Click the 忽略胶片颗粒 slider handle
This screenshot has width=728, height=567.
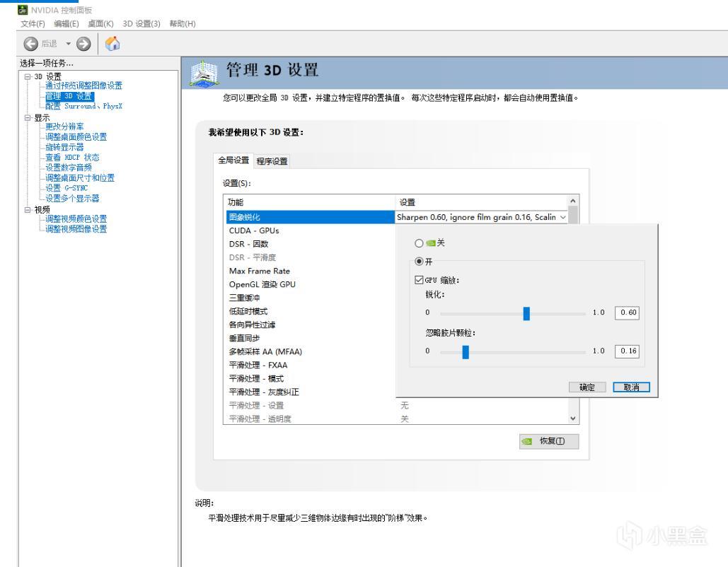(x=466, y=351)
